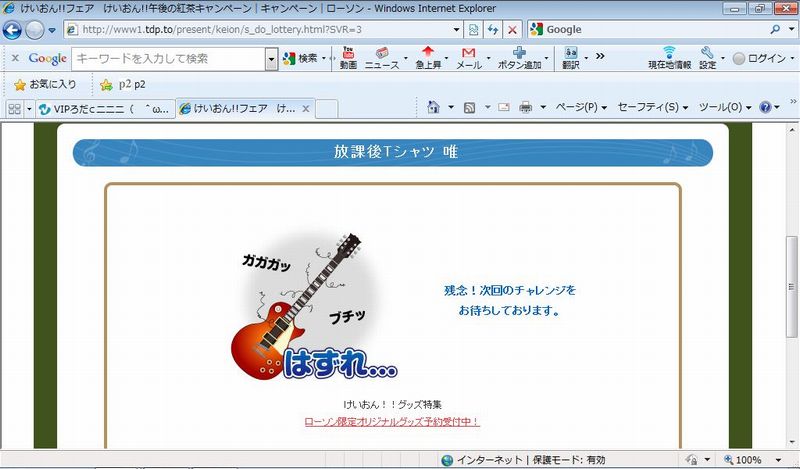Click the Read Mail icon
This screenshot has height=469, width=800.
pyautogui.click(x=504, y=107)
